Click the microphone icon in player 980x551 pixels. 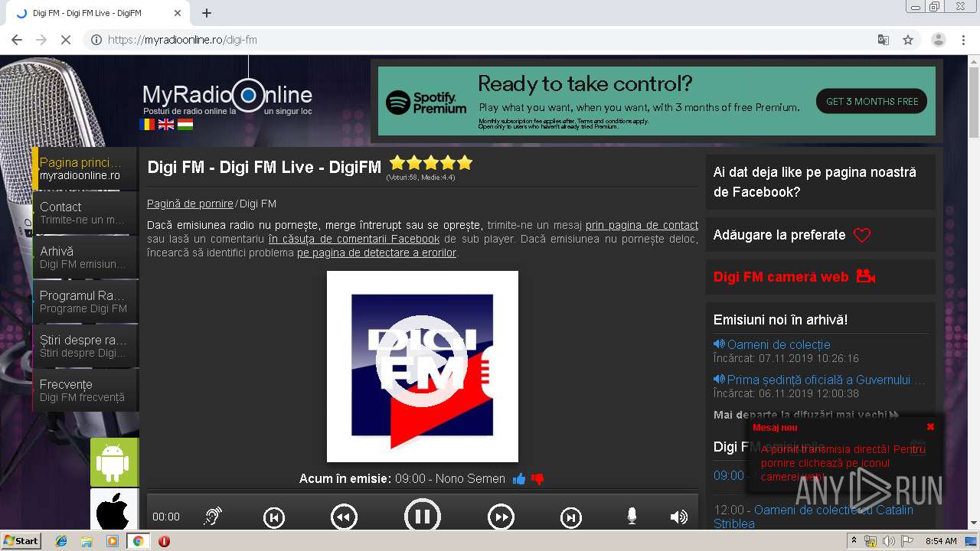pyautogui.click(x=632, y=517)
